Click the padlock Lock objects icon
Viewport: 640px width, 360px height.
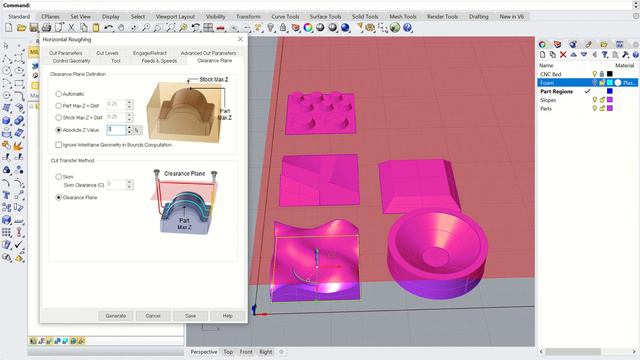pyautogui.click(x=283, y=27)
